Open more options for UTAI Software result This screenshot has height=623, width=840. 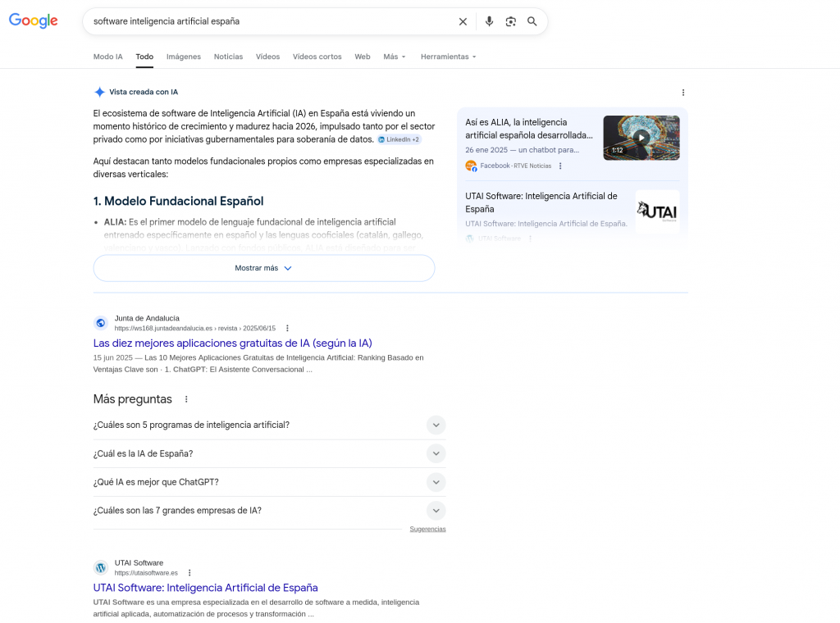(189, 573)
